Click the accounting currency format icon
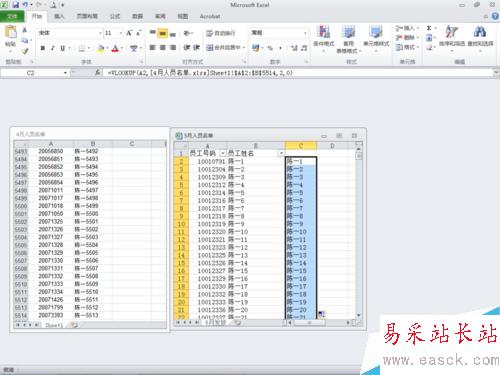500x375 pixels. 256,48
